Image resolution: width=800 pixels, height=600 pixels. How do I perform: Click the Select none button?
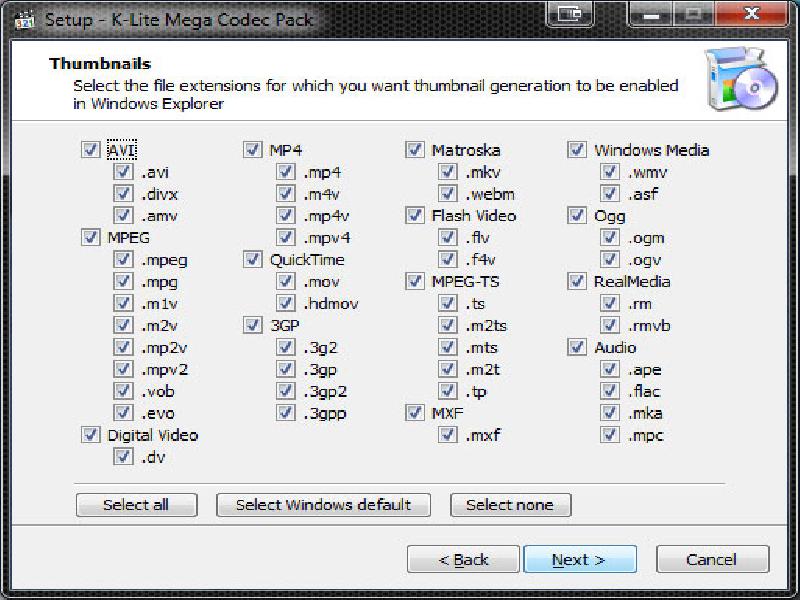click(x=510, y=505)
